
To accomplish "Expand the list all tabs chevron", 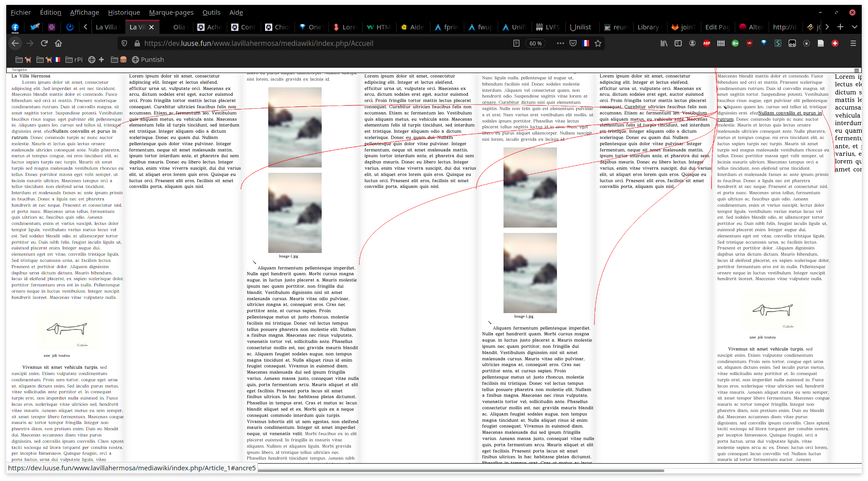I will pos(854,27).
